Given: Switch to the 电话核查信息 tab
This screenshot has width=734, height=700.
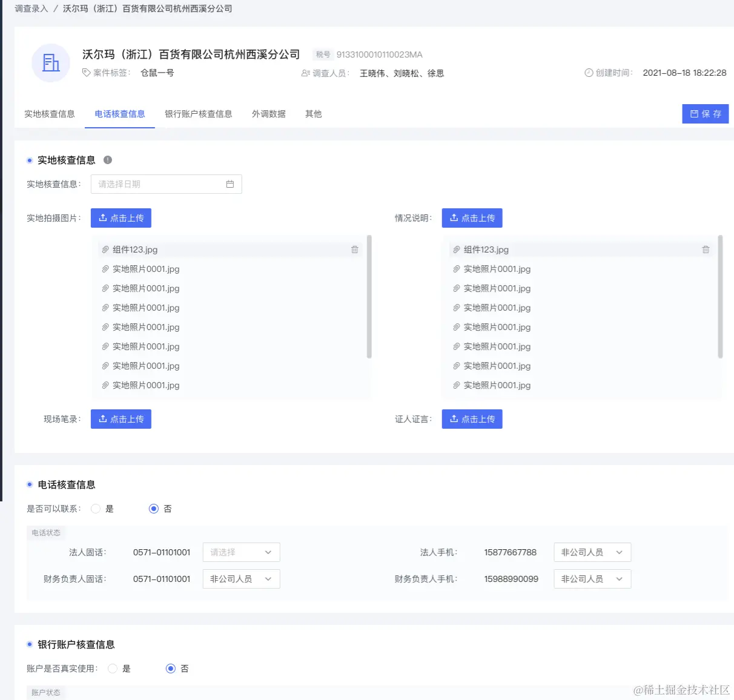Looking at the screenshot, I should coord(120,114).
